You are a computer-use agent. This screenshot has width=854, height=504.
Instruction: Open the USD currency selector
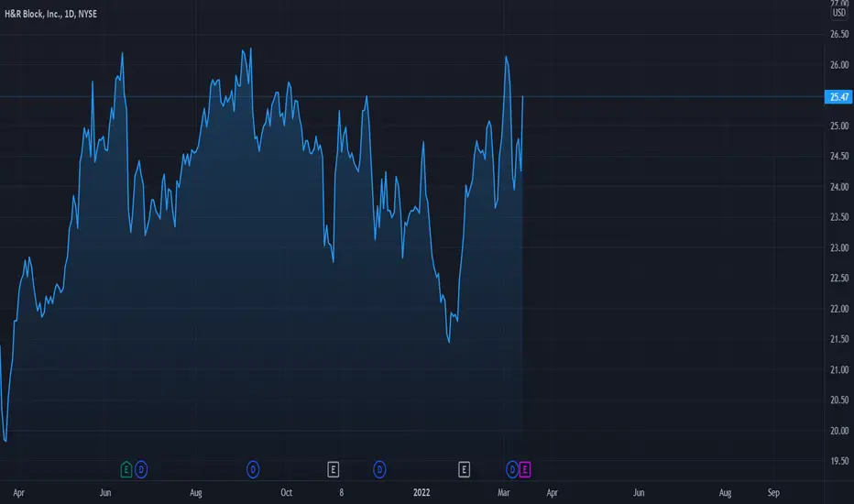point(839,13)
